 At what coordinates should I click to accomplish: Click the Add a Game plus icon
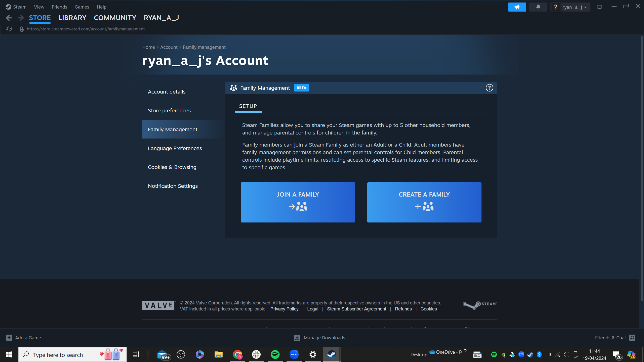point(9,338)
